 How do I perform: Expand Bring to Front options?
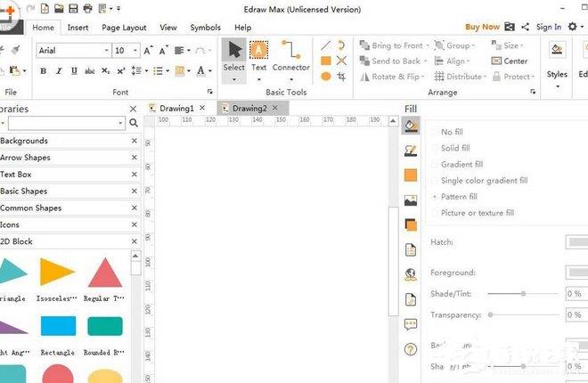(428, 45)
